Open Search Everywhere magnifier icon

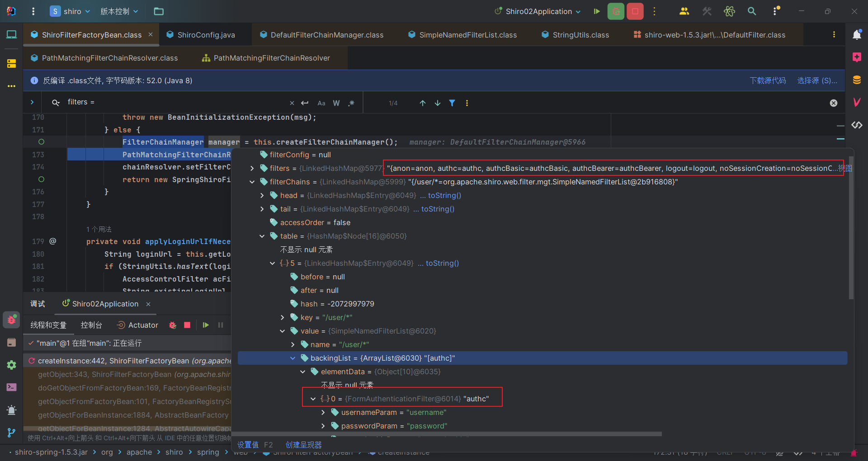(752, 11)
